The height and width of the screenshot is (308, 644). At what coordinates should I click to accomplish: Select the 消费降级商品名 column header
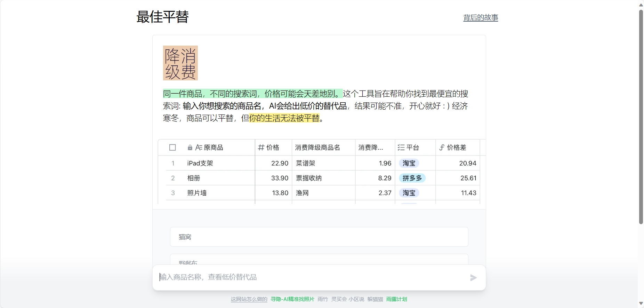[323, 148]
